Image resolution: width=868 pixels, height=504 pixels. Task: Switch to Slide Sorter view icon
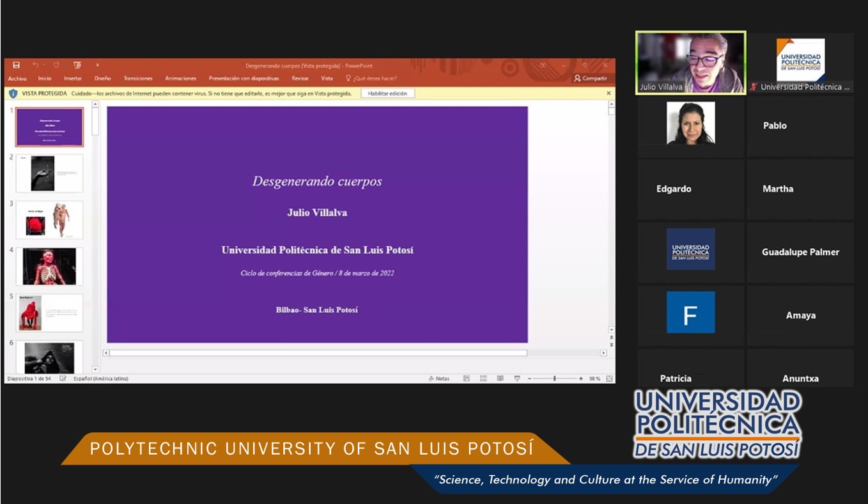[x=483, y=379]
